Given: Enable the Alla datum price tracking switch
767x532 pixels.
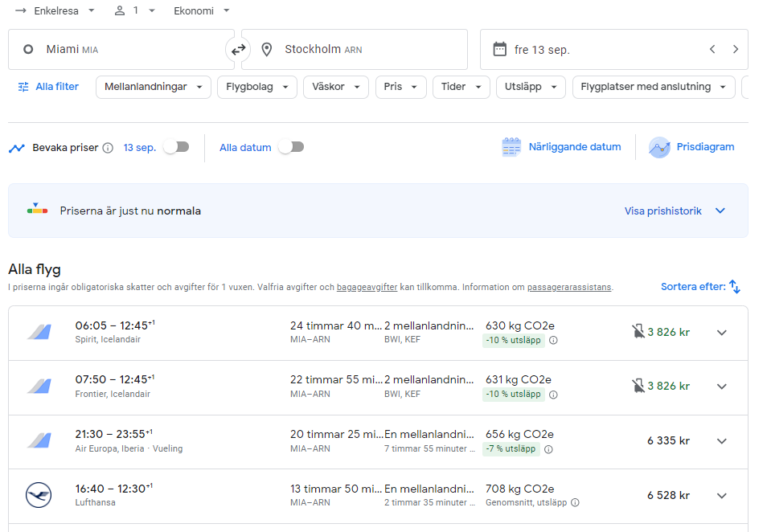Looking at the screenshot, I should pyautogui.click(x=291, y=147).
